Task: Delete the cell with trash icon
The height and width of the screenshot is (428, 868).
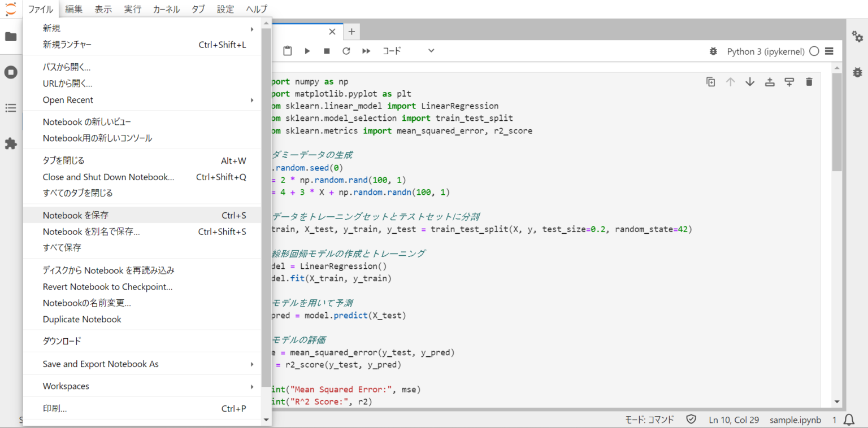Action: point(809,82)
